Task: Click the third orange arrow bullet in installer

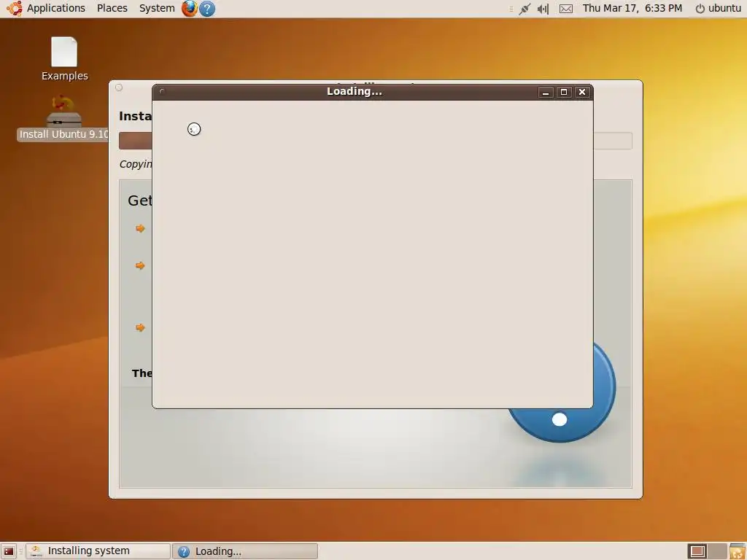Action: pos(140,327)
